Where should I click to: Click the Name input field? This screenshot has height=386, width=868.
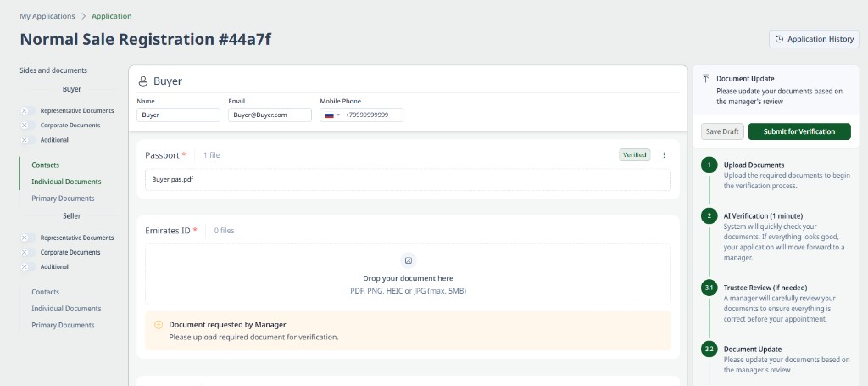178,115
